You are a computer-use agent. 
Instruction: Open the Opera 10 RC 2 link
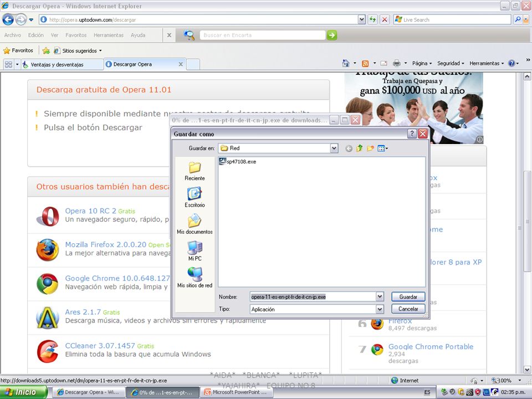tap(90, 211)
